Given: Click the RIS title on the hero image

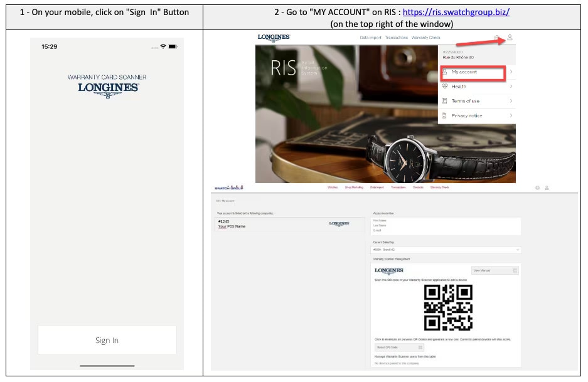Looking at the screenshot, I should pyautogui.click(x=284, y=68).
